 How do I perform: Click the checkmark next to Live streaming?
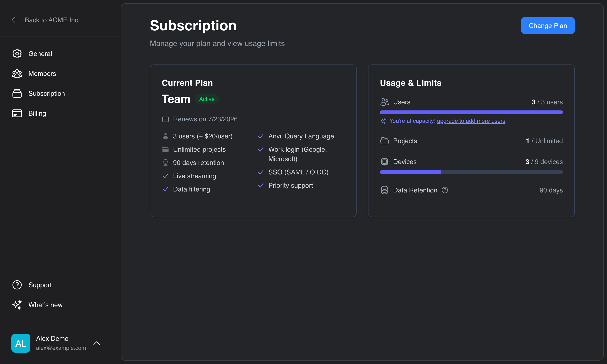coord(166,176)
